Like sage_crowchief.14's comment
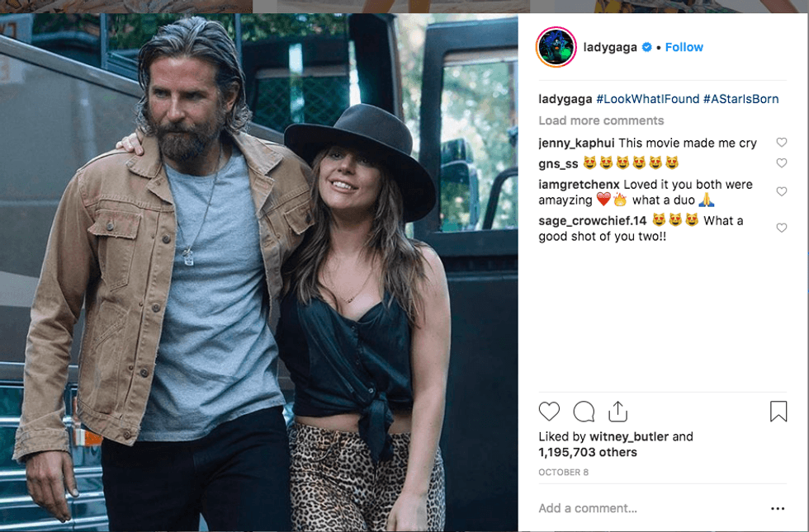The image size is (809, 532). pos(782,228)
